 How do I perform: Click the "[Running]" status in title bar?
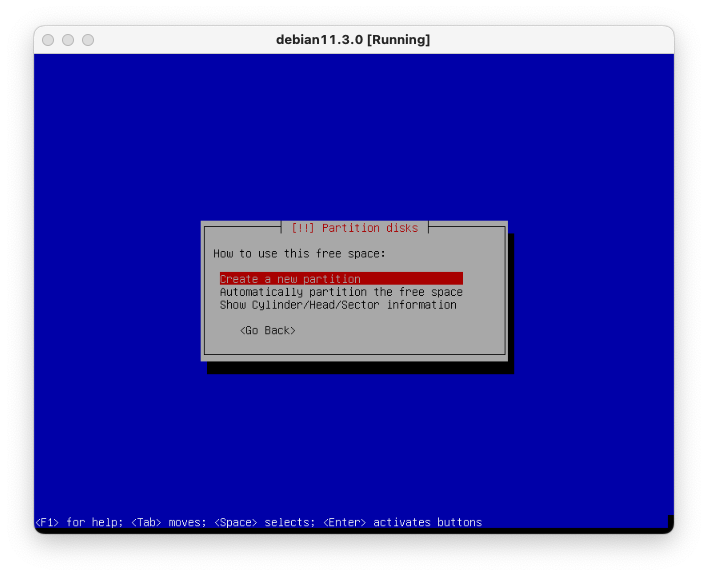(x=397, y=40)
